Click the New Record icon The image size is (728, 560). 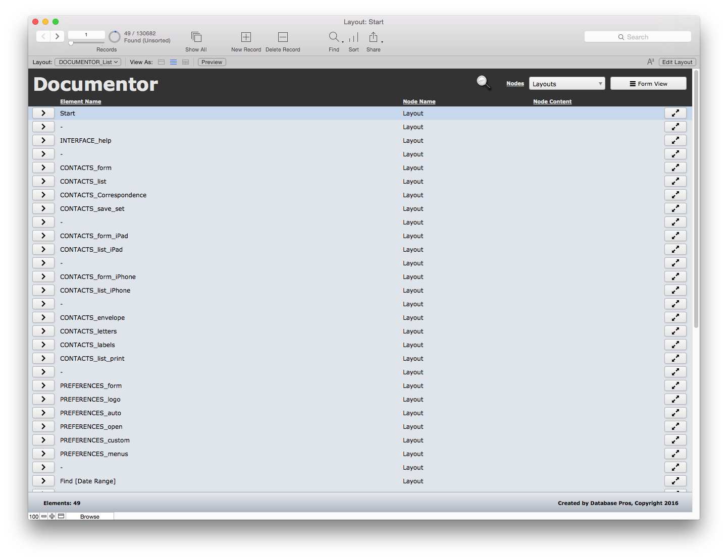[246, 37]
